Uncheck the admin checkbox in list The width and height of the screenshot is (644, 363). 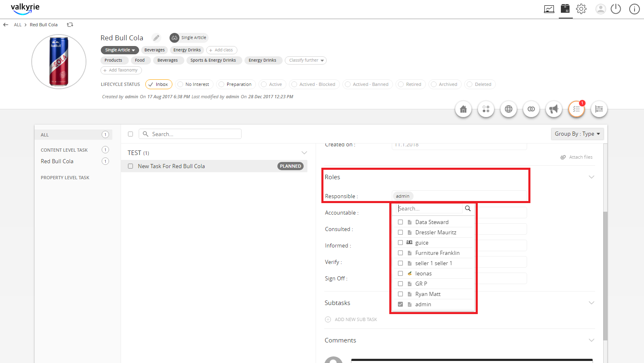[x=400, y=304]
